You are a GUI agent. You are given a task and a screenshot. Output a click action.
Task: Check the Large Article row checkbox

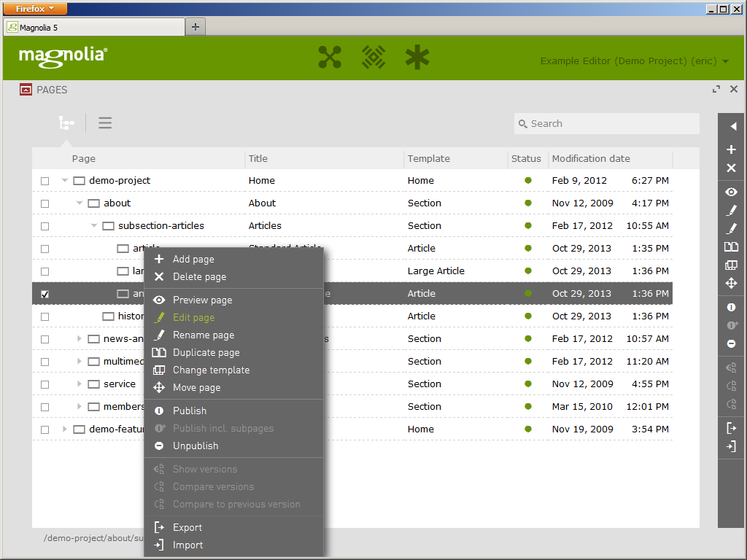44,271
